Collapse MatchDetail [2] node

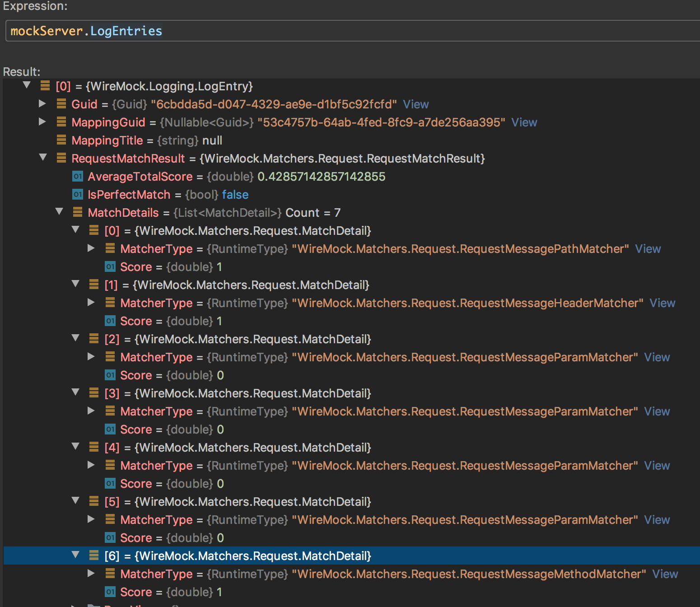pyautogui.click(x=75, y=338)
